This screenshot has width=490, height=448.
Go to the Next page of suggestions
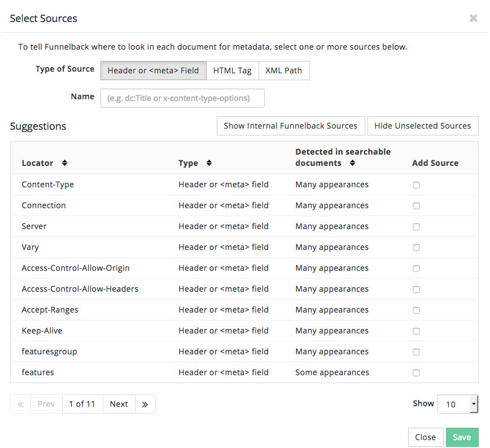pos(119,404)
